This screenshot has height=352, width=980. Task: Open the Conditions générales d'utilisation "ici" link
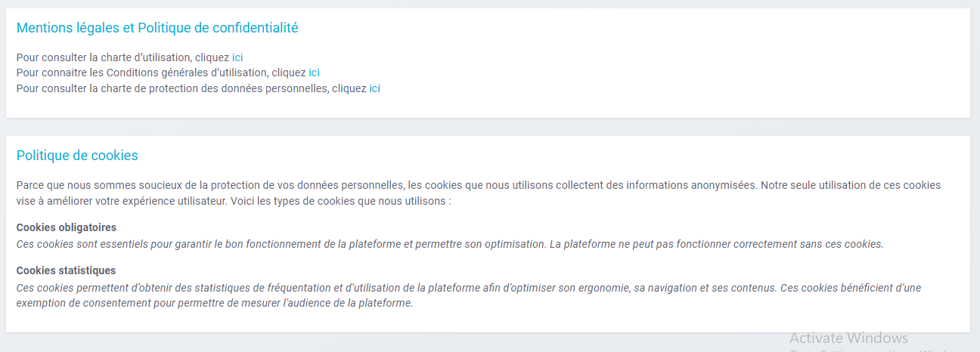coord(314,73)
